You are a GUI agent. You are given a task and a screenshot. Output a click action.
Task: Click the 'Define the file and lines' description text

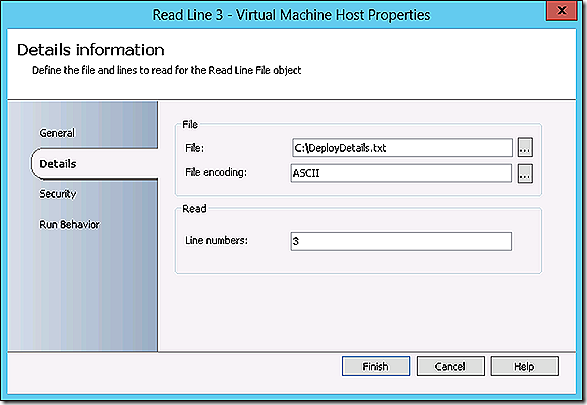(166, 70)
